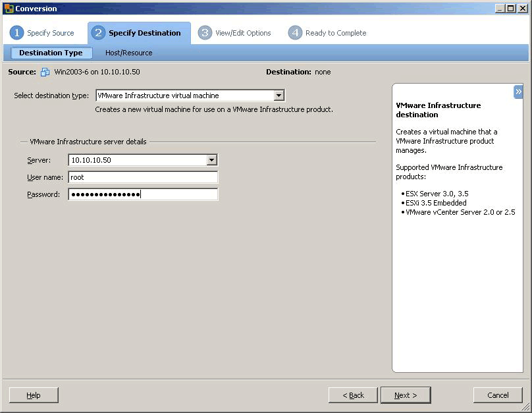
Task: Close the Conversion window
Action: tap(523, 9)
